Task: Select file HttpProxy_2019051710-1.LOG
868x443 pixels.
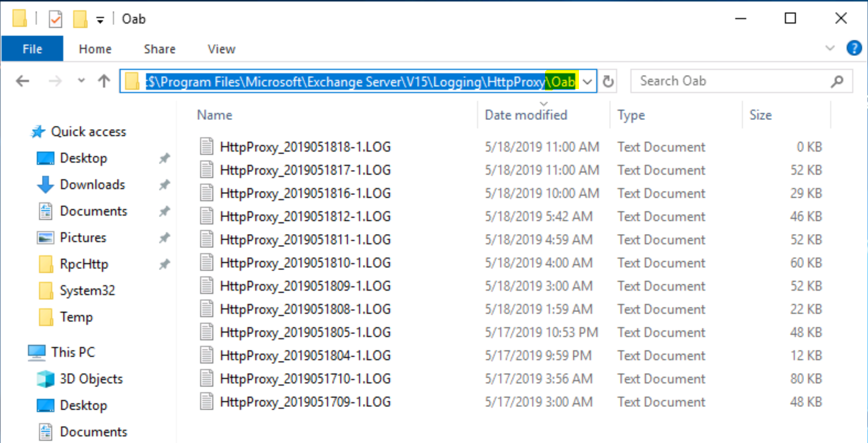Action: 305,379
